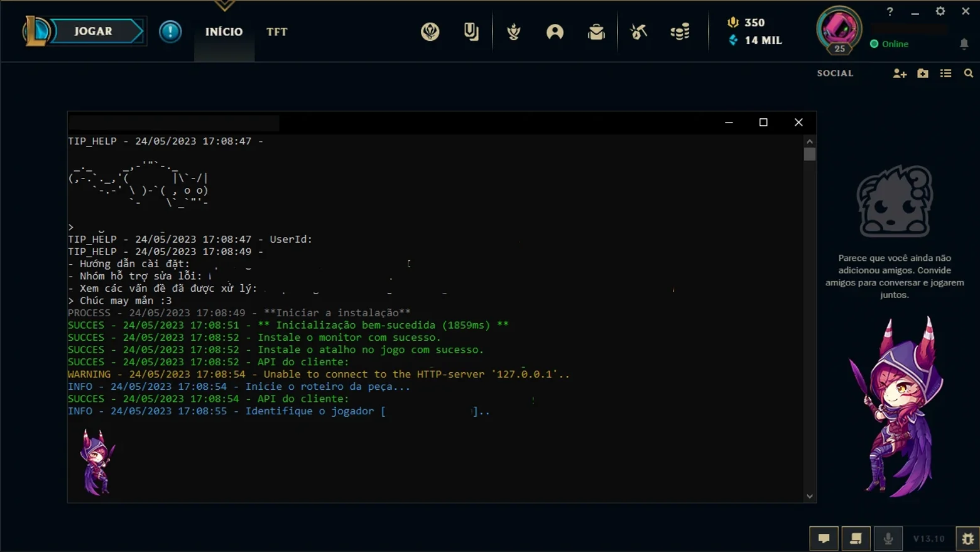Click the V13.10 version label
Viewport: 980px width, 552px height.
(929, 539)
